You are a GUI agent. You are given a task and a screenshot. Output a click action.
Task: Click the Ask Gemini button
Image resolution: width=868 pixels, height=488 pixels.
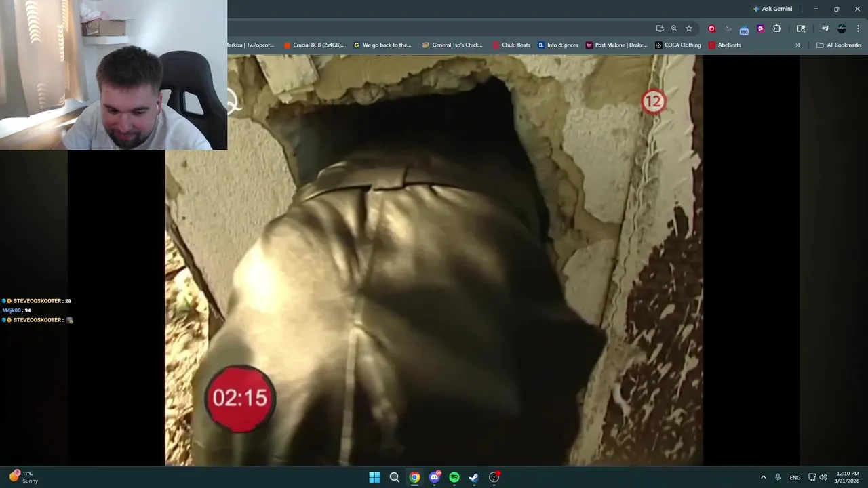pos(772,9)
